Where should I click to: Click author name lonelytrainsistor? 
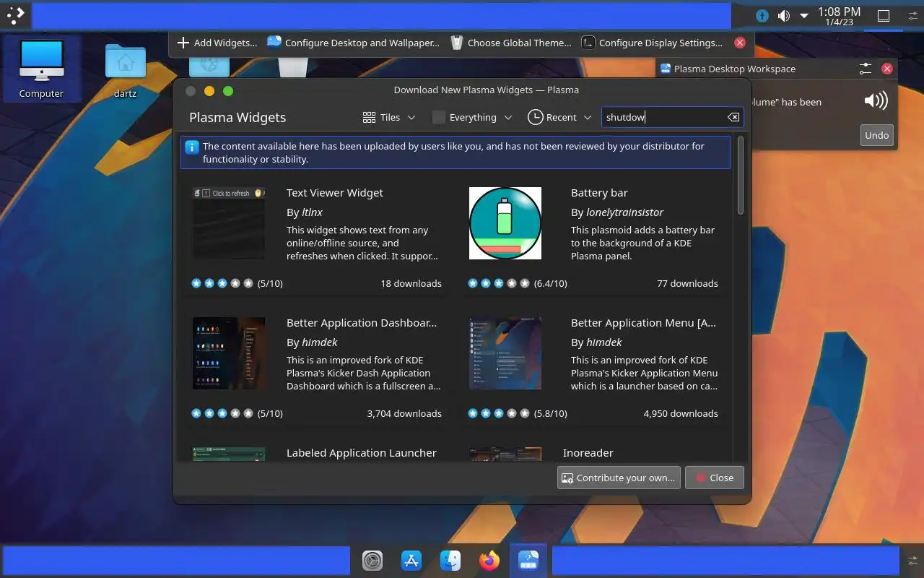coord(624,212)
